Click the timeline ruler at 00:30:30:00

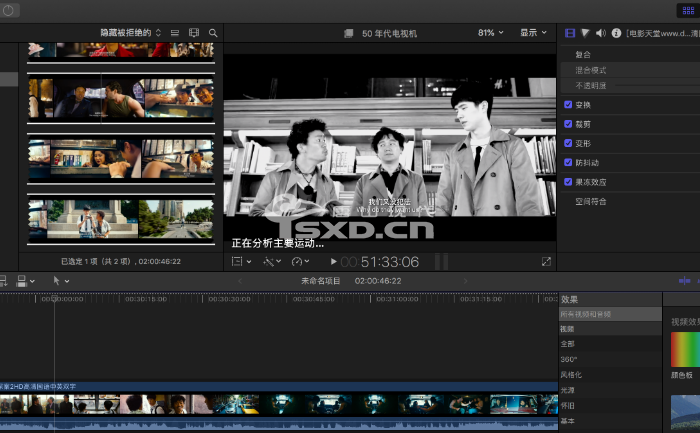tap(229, 299)
